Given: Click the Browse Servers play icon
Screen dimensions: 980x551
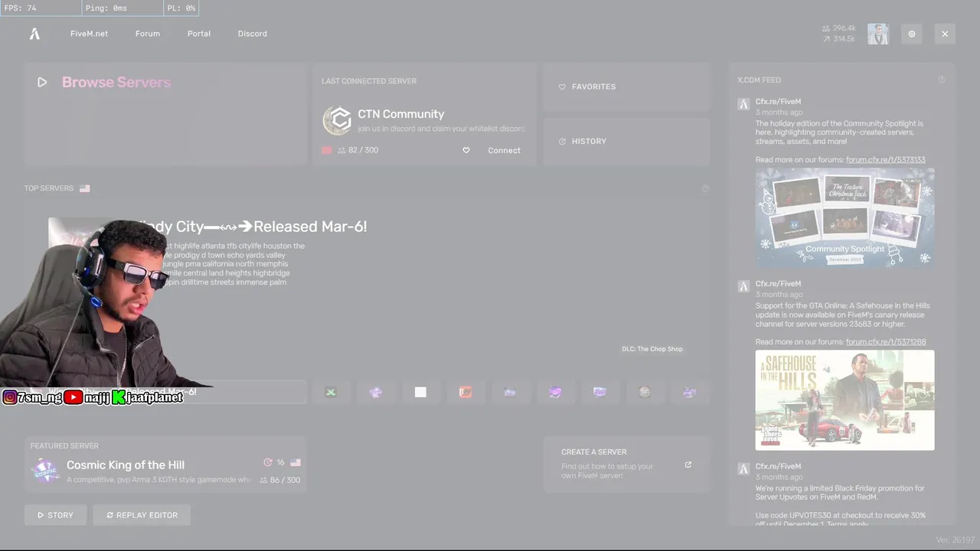Looking at the screenshot, I should [42, 82].
